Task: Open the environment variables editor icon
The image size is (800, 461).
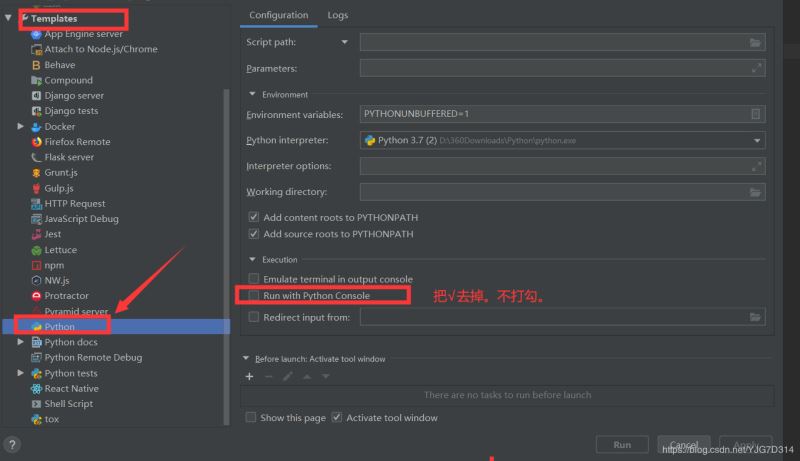Action: [756, 114]
